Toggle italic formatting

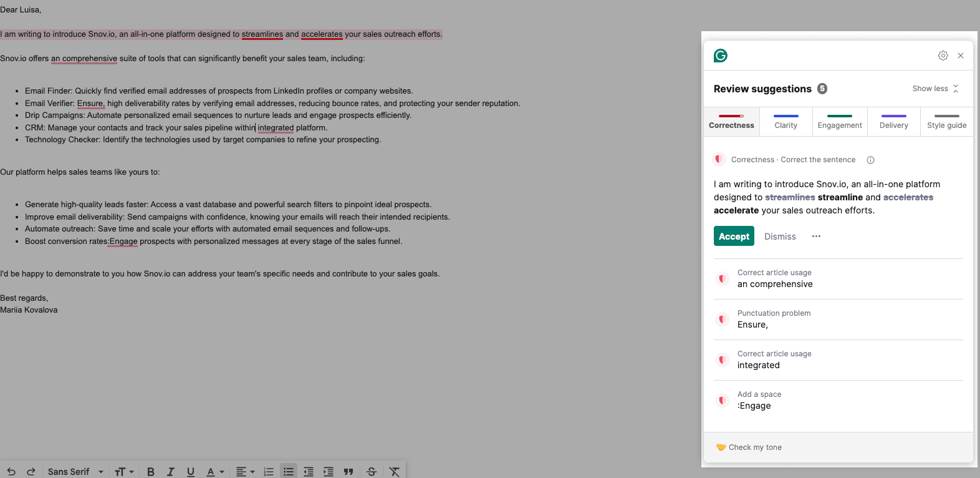[170, 472]
